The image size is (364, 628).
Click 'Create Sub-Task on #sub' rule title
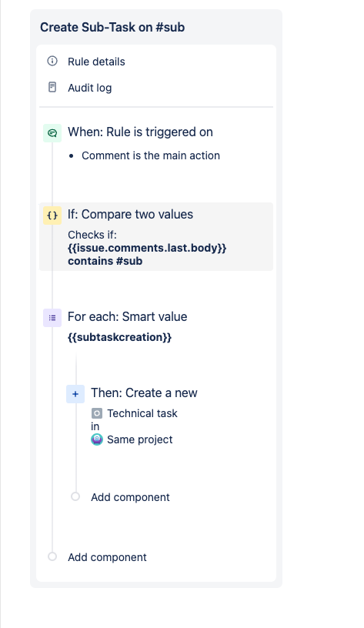pyautogui.click(x=112, y=27)
